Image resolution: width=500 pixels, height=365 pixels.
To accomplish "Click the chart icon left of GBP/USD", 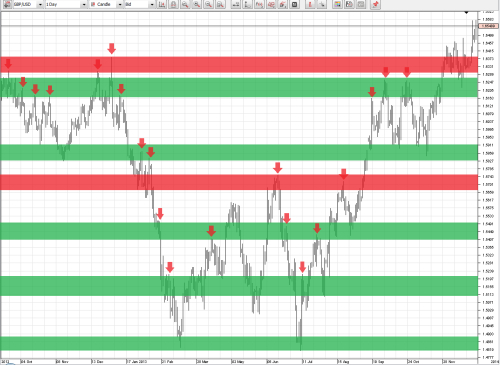I will coord(7,4).
